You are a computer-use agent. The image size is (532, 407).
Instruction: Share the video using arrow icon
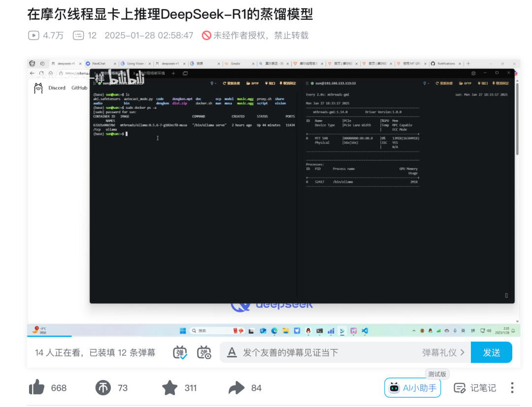click(237, 388)
